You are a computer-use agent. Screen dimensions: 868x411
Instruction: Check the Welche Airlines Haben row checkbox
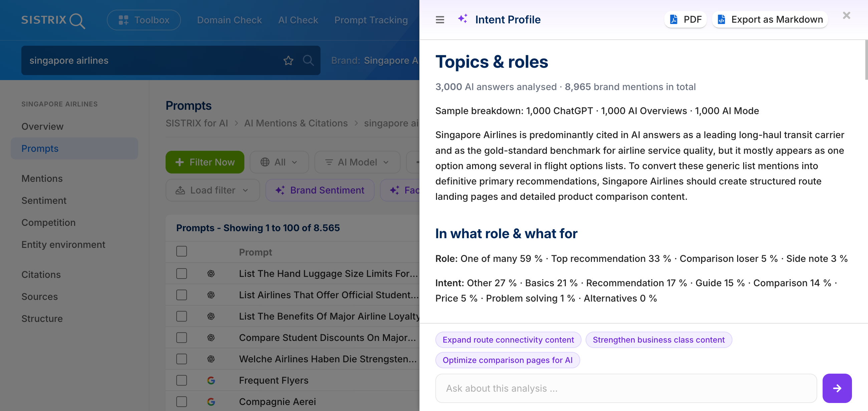[x=182, y=359]
